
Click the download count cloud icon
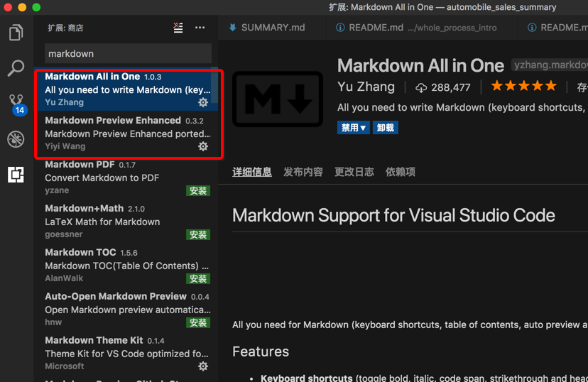[x=420, y=88]
